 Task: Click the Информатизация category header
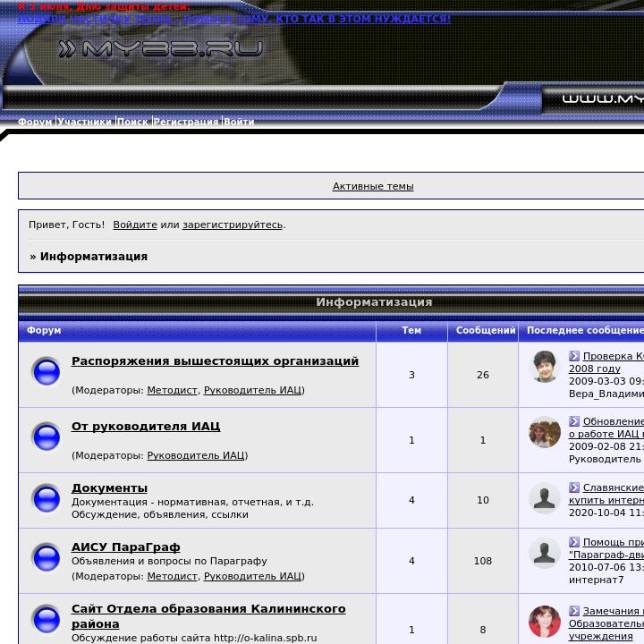pos(374,302)
